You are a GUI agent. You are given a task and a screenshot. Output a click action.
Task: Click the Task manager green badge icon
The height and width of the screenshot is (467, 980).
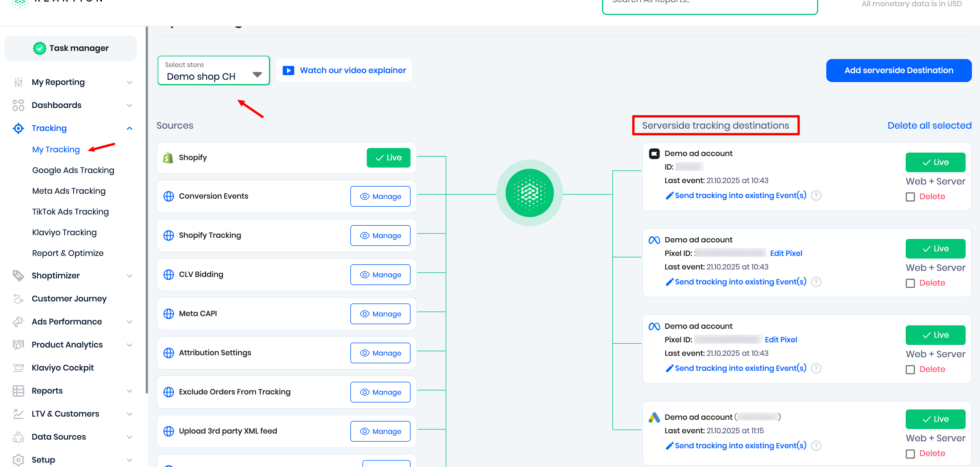click(x=39, y=48)
